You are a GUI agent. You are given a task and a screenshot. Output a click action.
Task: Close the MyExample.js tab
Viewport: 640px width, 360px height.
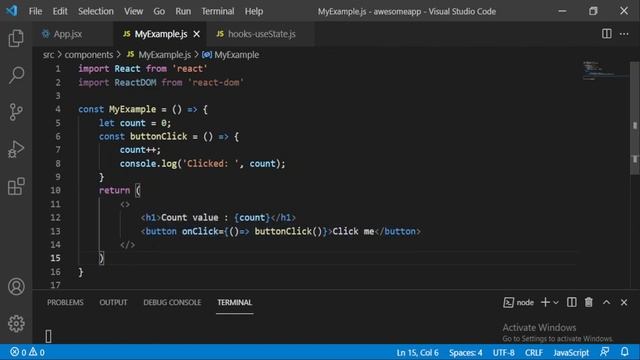196,34
